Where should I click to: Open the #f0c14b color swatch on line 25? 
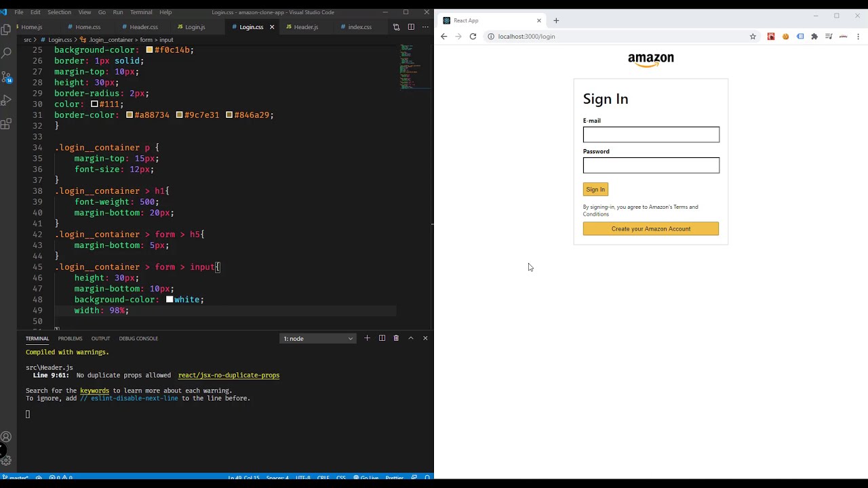[x=149, y=50]
